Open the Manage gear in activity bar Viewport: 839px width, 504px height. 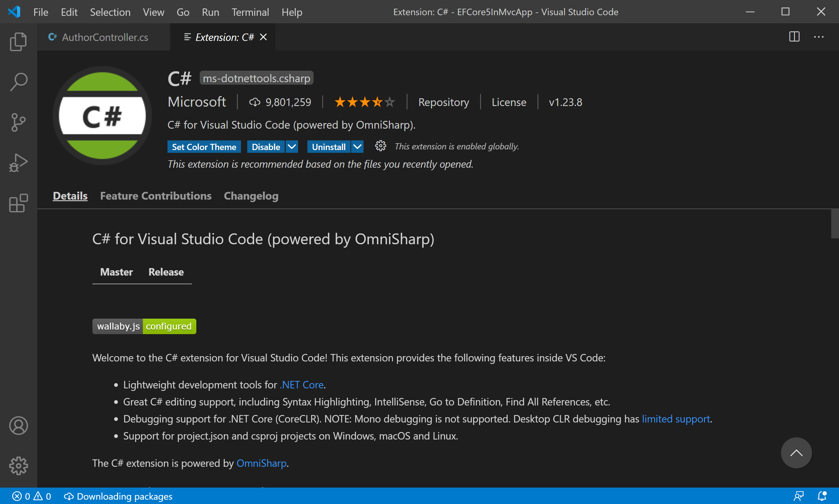click(x=18, y=466)
